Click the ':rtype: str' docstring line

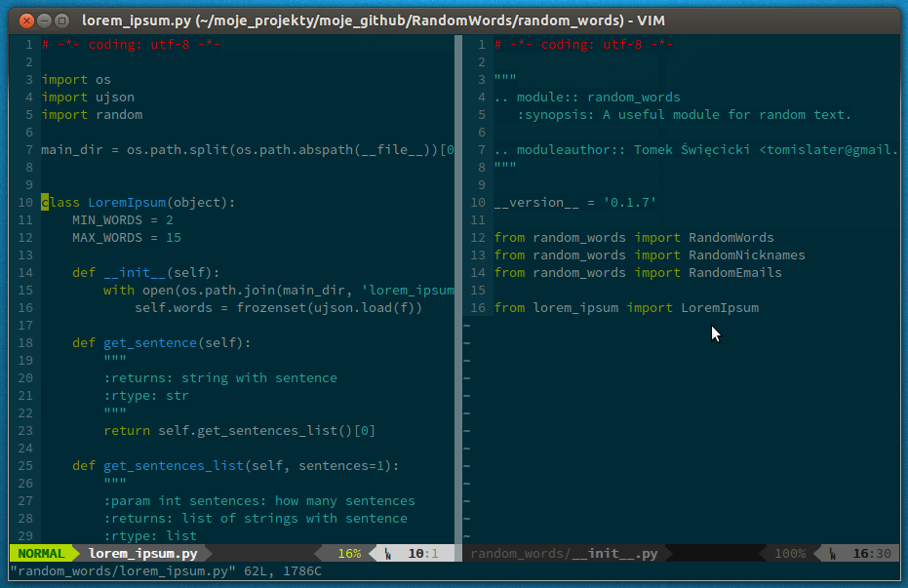146,396
